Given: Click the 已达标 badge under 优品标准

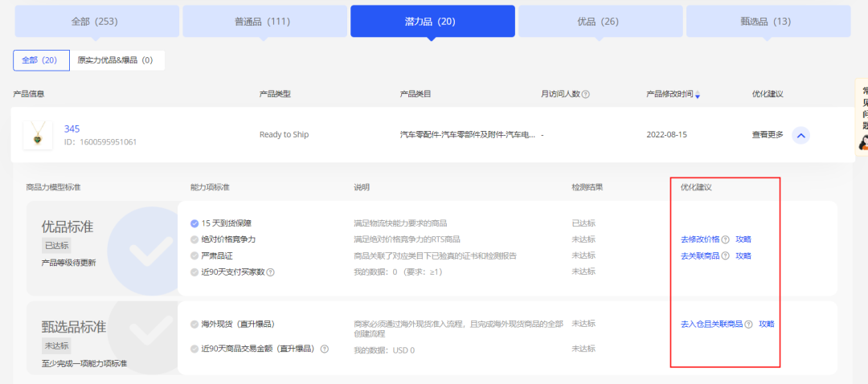Looking at the screenshot, I should (x=56, y=246).
